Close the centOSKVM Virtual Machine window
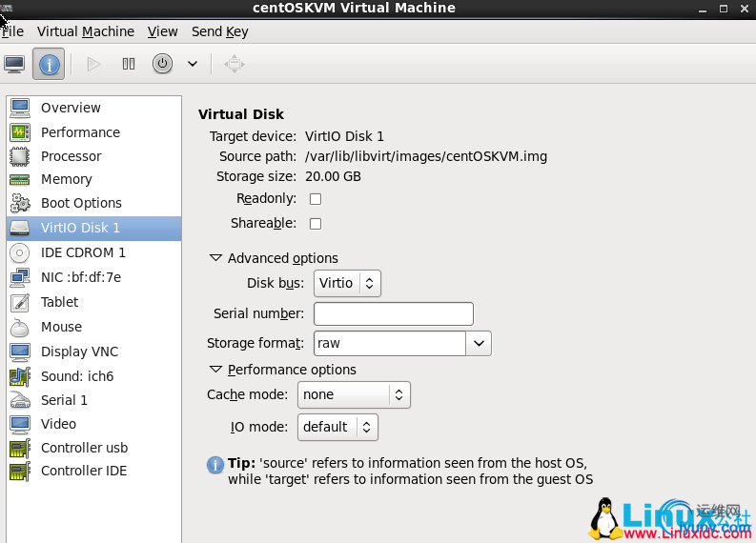Viewport: 756px width, 543px height. tap(745, 9)
